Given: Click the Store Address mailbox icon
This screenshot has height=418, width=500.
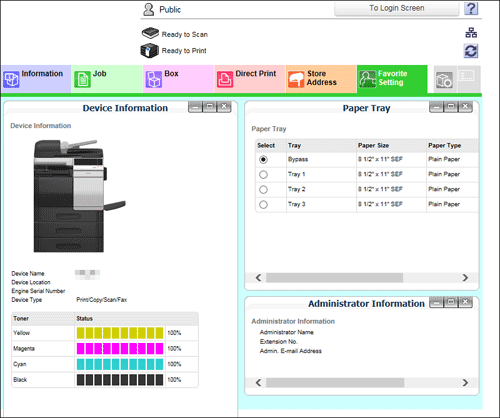Looking at the screenshot, I should (x=296, y=79).
